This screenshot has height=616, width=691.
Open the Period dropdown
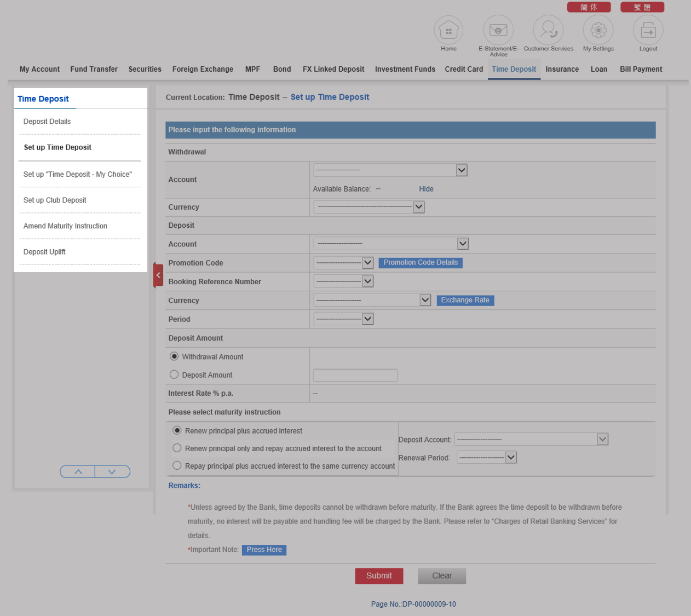point(343,319)
